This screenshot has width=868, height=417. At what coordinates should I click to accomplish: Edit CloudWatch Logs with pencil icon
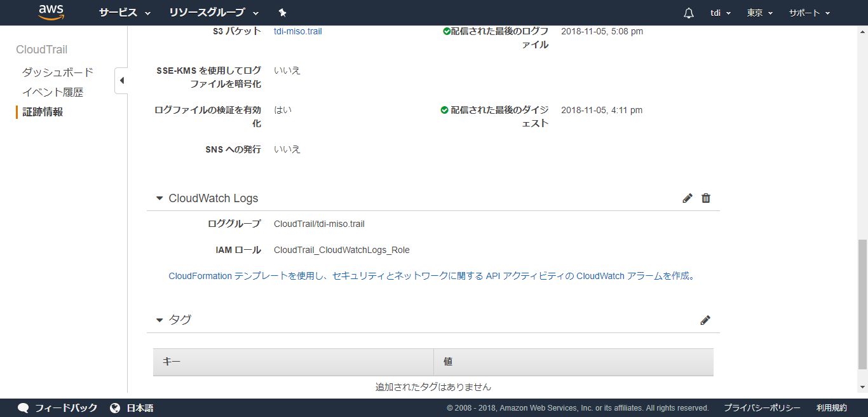click(x=687, y=198)
